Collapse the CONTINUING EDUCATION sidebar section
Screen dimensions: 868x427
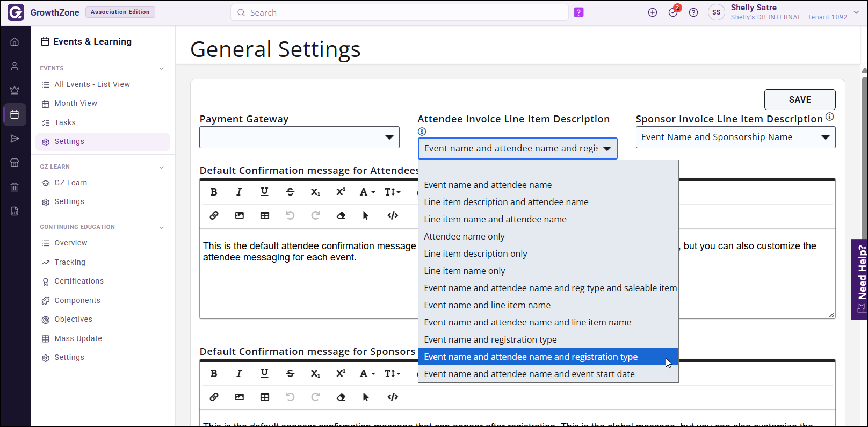click(162, 227)
